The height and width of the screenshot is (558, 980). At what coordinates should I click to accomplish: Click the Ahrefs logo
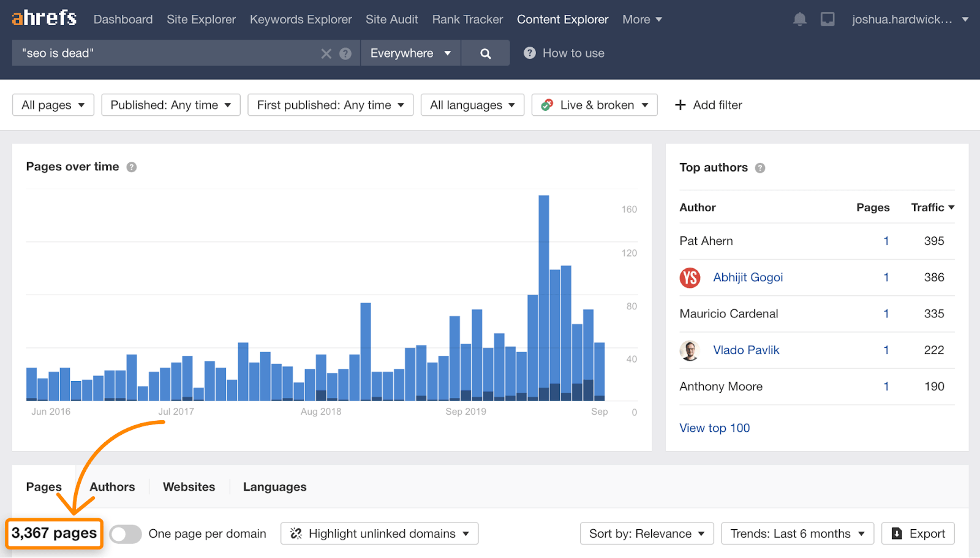pyautogui.click(x=44, y=18)
